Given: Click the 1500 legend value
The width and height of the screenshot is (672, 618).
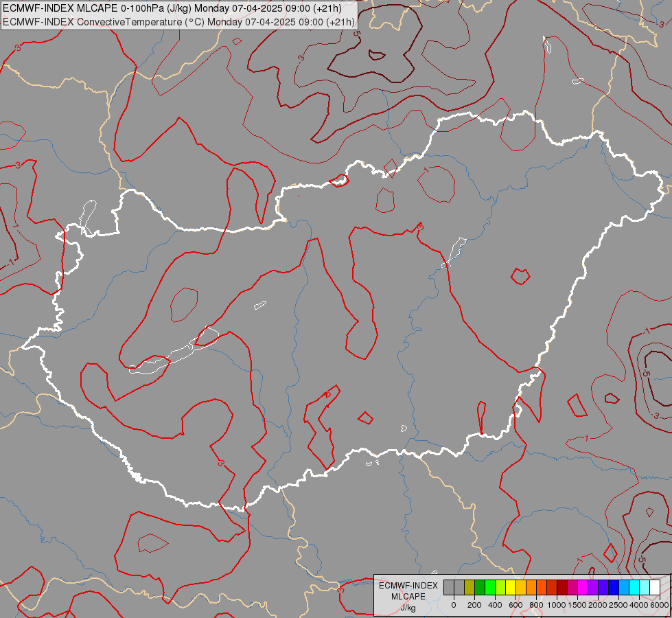Looking at the screenshot, I should (x=577, y=605).
